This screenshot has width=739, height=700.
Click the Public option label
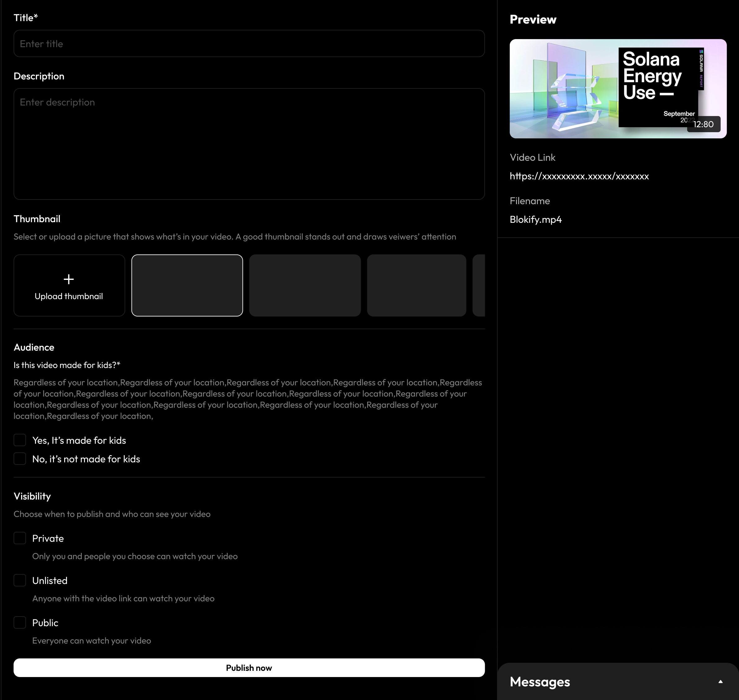pyautogui.click(x=45, y=623)
